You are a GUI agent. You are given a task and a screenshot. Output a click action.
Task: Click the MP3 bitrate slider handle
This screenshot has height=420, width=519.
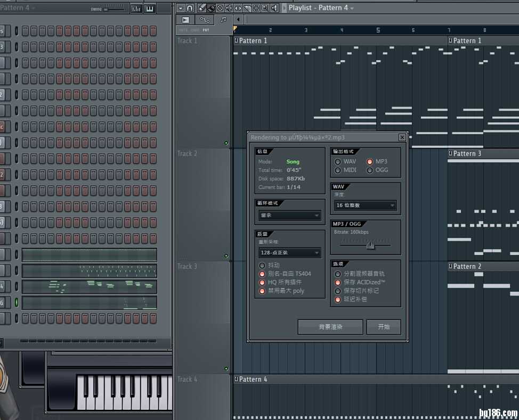coord(370,245)
